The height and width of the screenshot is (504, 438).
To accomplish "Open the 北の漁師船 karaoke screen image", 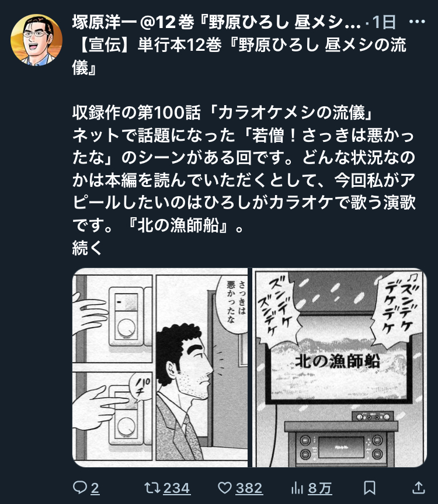I will pyautogui.click(x=340, y=367).
